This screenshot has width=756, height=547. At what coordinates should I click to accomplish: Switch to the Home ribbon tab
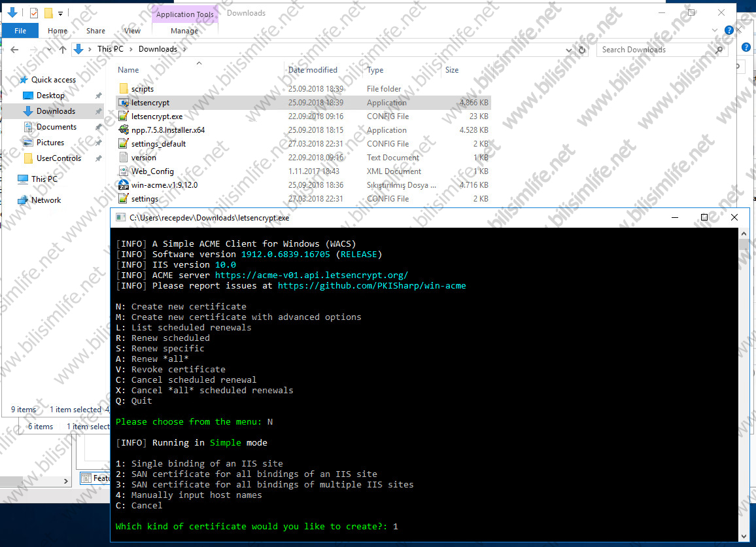(58, 31)
